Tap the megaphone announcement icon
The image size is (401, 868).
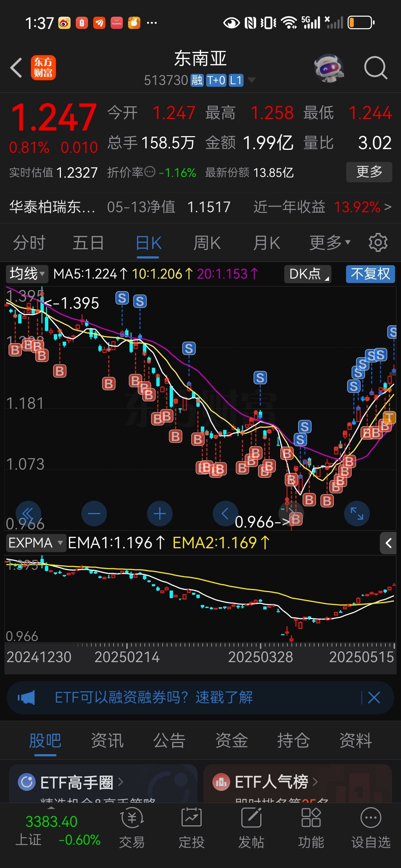pos(26,698)
